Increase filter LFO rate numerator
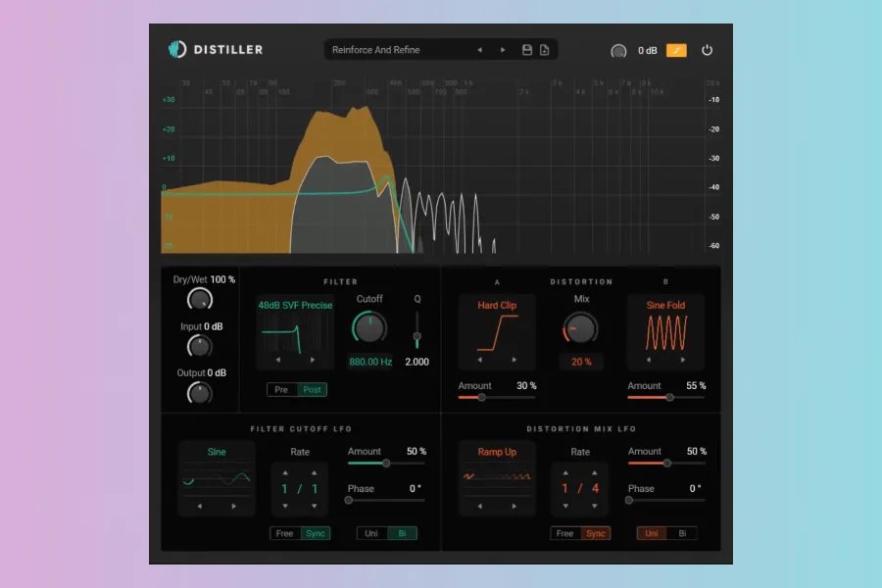Image resolution: width=882 pixels, height=588 pixels. click(x=285, y=472)
